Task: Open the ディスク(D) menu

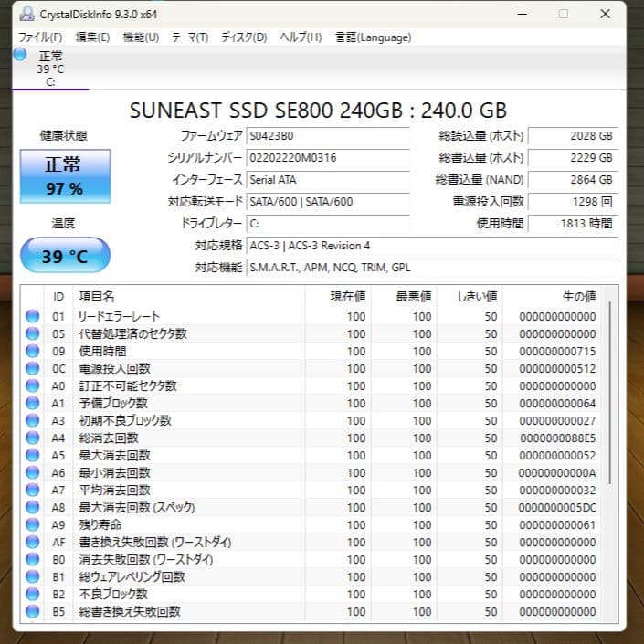Action: [x=244, y=37]
